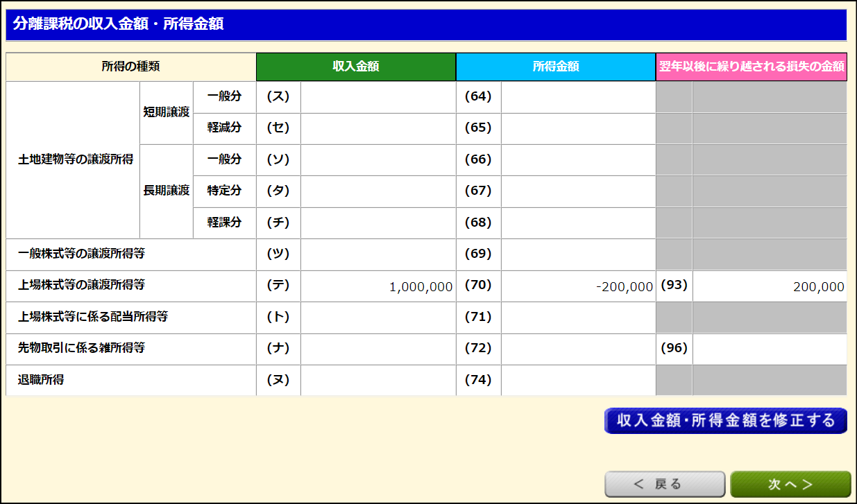The image size is (857, 504).
Task: Click the empty cell for row (64)
Action: [x=578, y=97]
